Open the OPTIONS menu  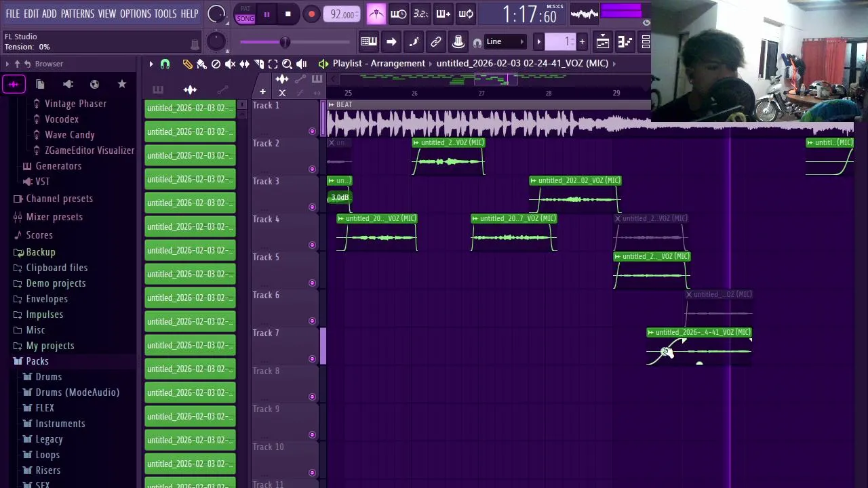point(136,14)
